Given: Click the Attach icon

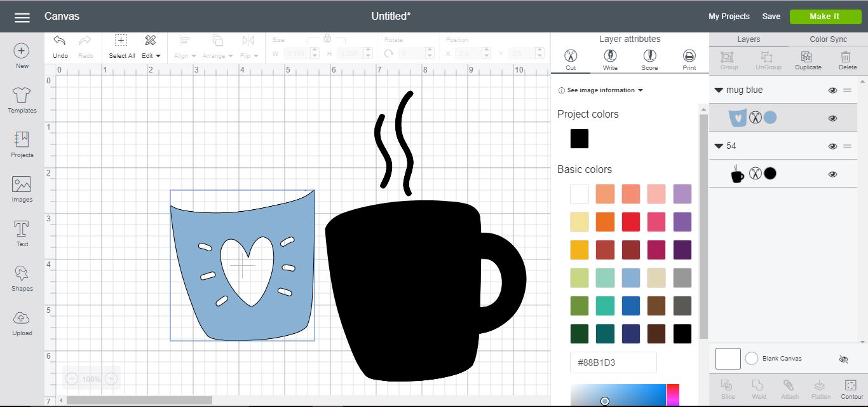Looking at the screenshot, I should pos(790,388).
